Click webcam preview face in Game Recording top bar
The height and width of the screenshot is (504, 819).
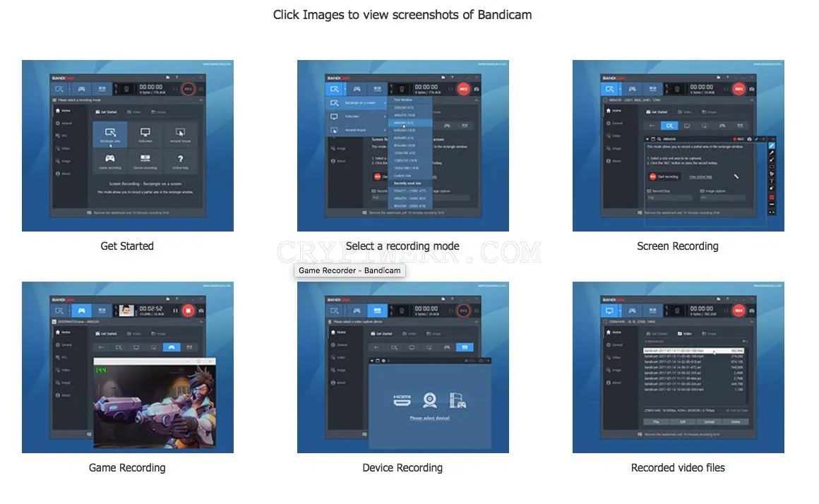click(126, 311)
